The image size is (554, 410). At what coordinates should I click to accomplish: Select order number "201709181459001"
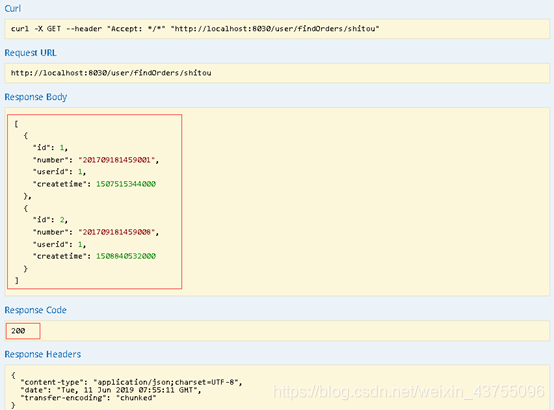click(116, 160)
